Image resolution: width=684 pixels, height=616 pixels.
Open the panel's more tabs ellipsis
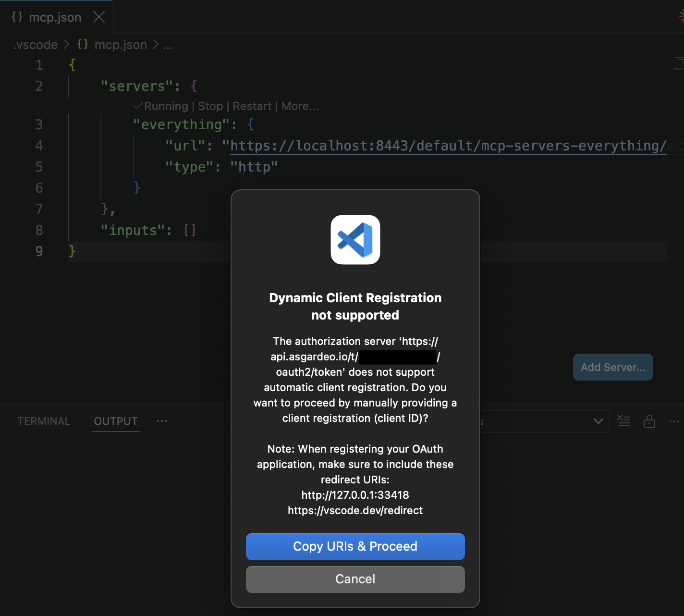[x=162, y=421]
